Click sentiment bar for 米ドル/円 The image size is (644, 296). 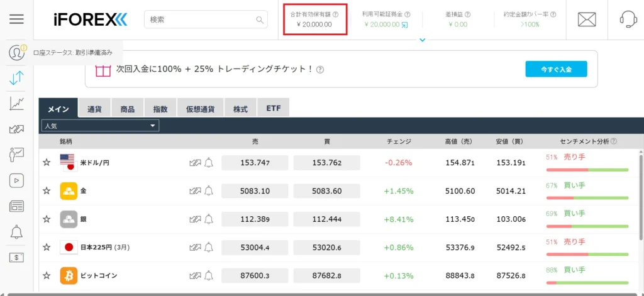point(587,170)
